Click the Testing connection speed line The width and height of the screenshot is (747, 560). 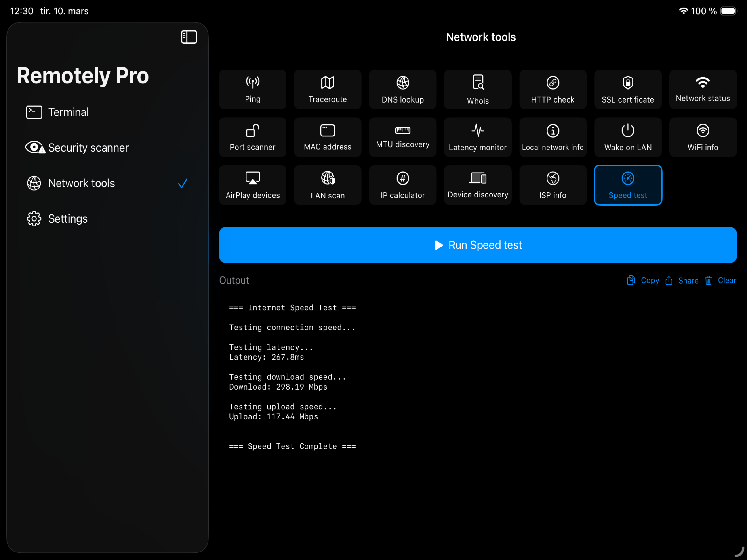[x=292, y=327]
